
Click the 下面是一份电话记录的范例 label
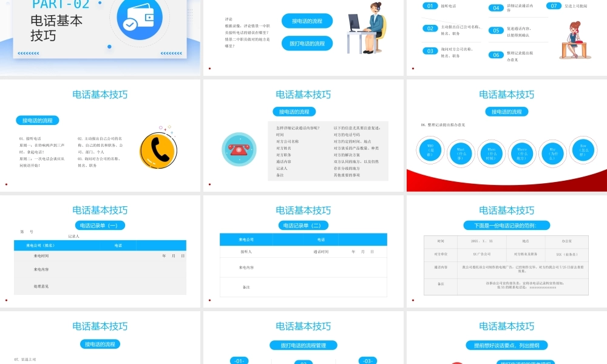(506, 225)
